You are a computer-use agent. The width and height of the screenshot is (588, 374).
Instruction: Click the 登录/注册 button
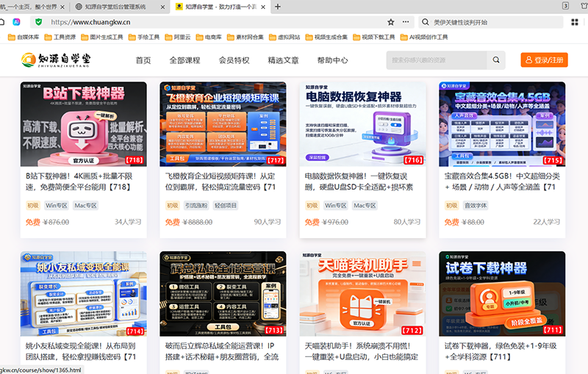tap(544, 60)
